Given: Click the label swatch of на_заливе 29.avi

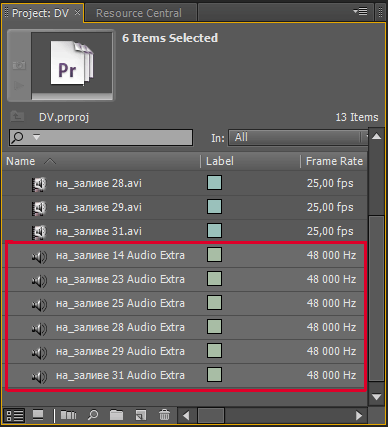Looking at the screenshot, I should click(214, 207).
